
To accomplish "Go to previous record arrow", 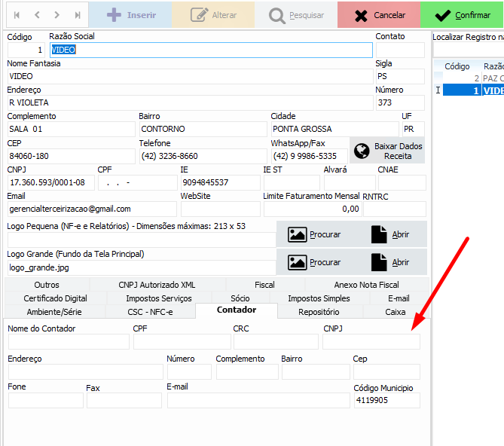I will click(37, 15).
